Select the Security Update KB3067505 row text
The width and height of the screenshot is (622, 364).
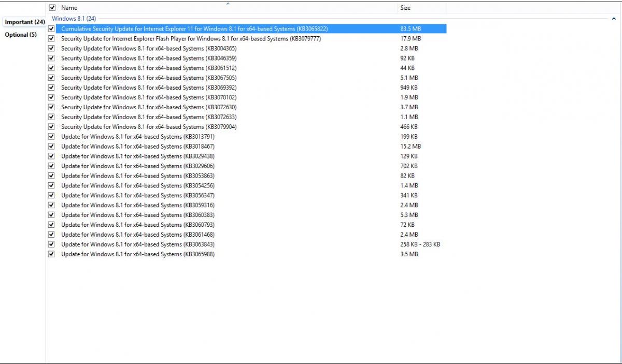pyautogui.click(x=149, y=78)
